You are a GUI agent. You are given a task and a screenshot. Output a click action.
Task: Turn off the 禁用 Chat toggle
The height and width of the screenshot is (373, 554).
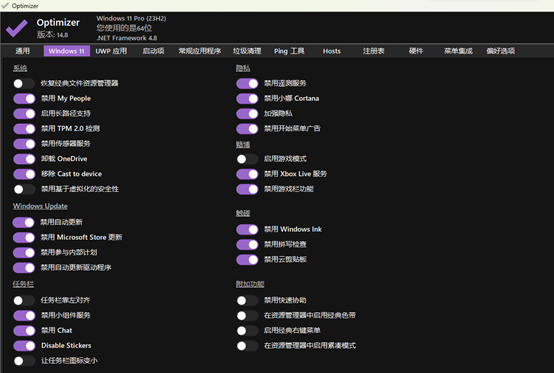tap(24, 331)
